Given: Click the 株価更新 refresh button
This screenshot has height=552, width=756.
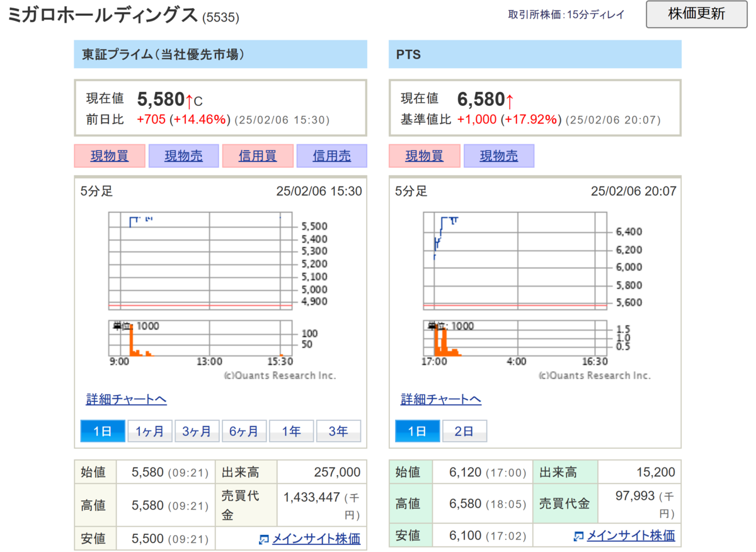Looking at the screenshot, I should [696, 14].
